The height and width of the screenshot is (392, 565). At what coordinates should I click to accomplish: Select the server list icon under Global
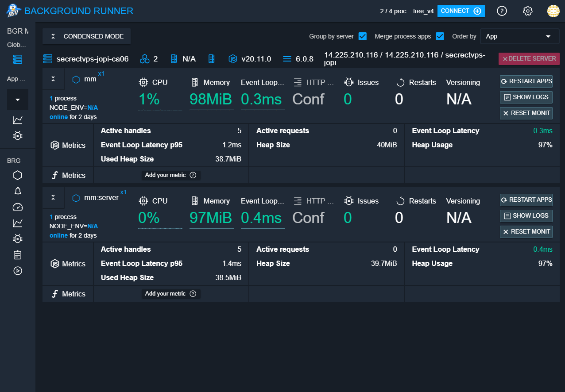click(x=17, y=58)
